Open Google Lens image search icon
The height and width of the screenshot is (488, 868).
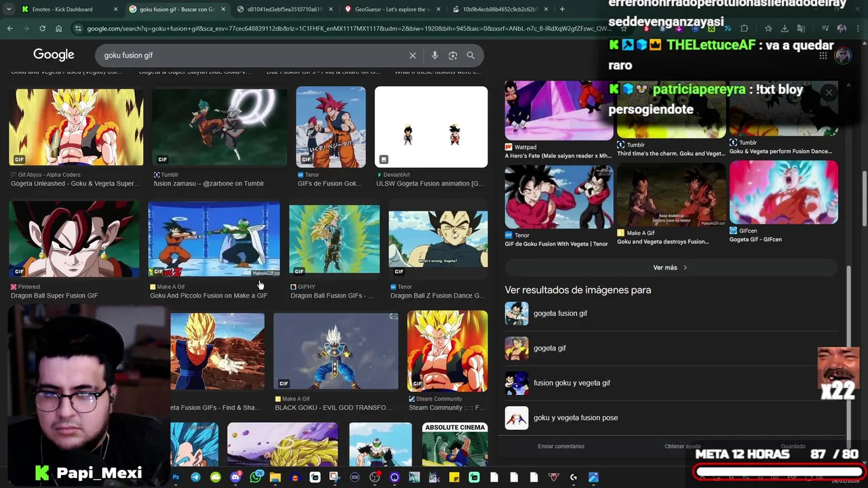tap(453, 56)
